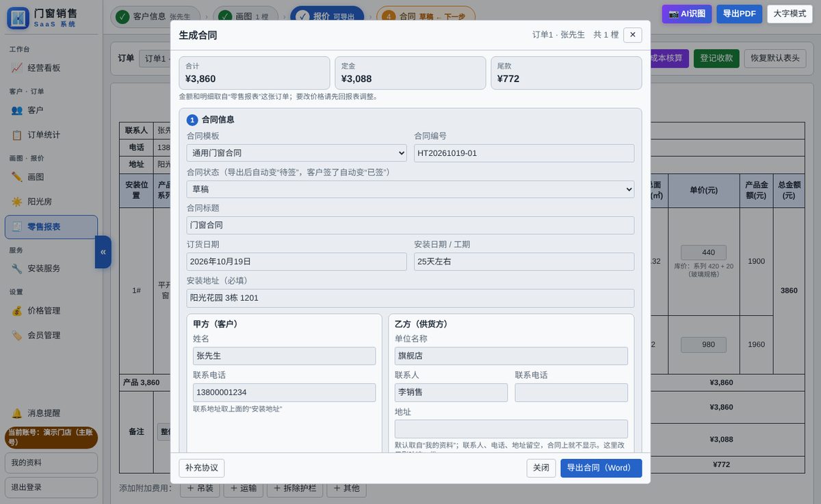Close the 生成合同 dialog with ✕
The height and width of the screenshot is (504, 821).
point(632,35)
